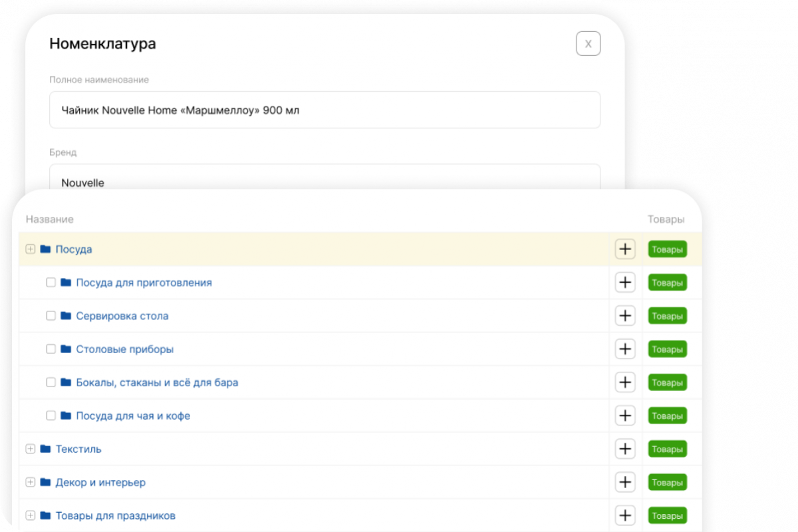Image resolution: width=798 pixels, height=532 pixels.
Task: Click the plus icon in the Текстиль row
Action: tap(624, 449)
